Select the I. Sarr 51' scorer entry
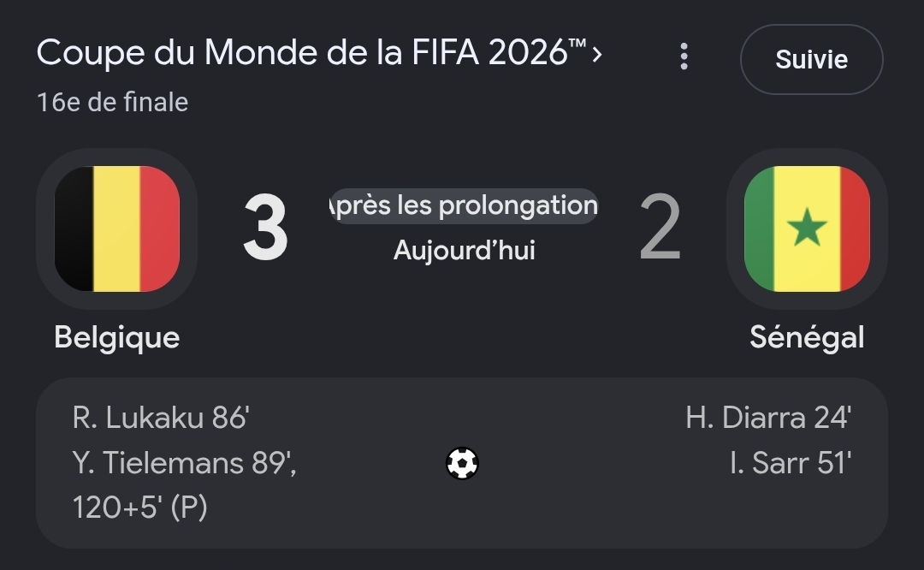The height and width of the screenshot is (570, 924). click(x=791, y=463)
